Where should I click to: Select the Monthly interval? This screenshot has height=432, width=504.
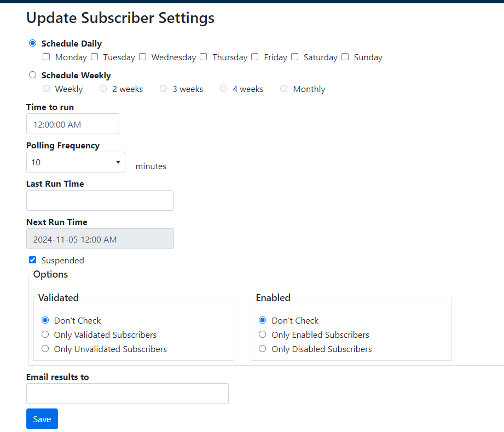tap(283, 88)
